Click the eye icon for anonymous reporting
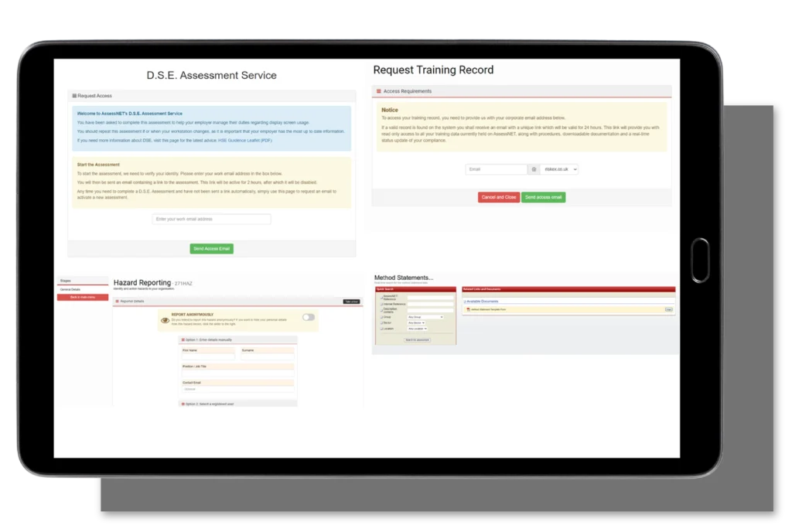 click(x=165, y=320)
